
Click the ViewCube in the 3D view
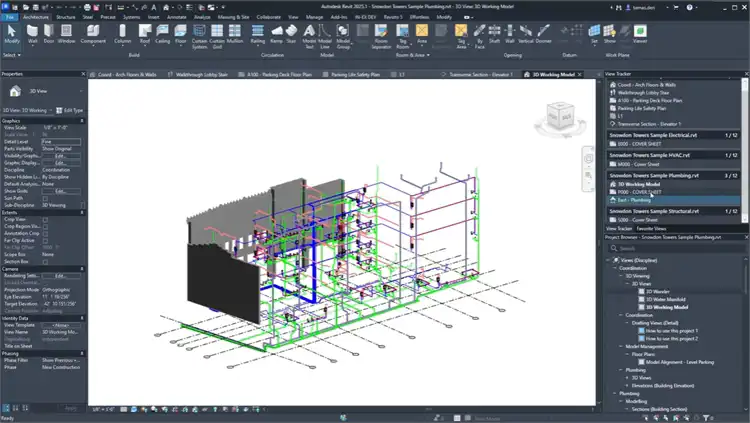coord(560,116)
